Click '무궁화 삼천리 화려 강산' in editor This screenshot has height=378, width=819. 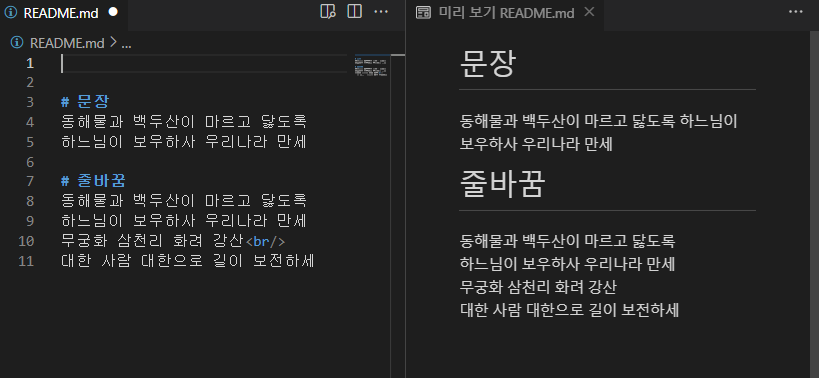(x=153, y=241)
